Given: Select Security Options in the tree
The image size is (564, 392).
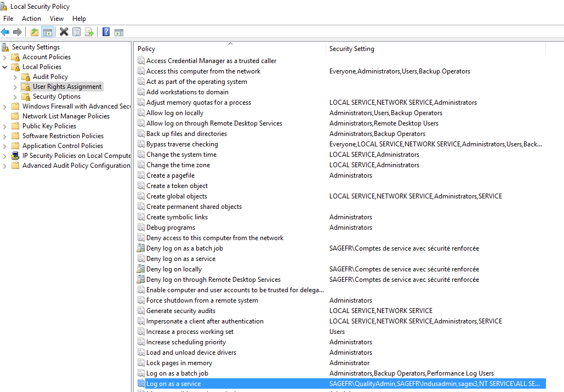Looking at the screenshot, I should (56, 96).
